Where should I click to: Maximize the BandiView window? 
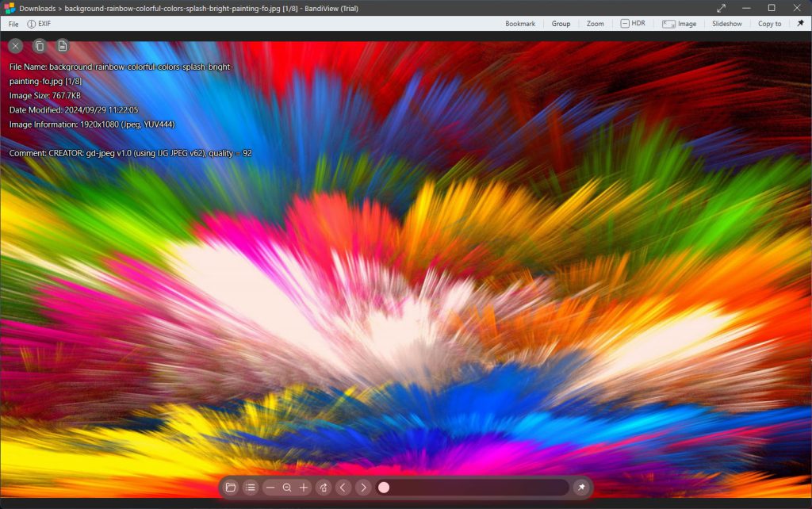click(771, 8)
